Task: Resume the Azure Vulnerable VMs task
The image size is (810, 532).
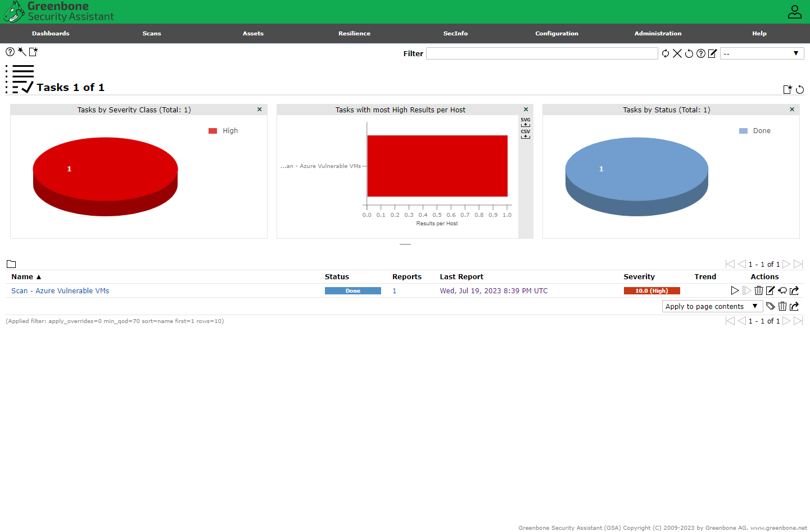Action: click(746, 290)
